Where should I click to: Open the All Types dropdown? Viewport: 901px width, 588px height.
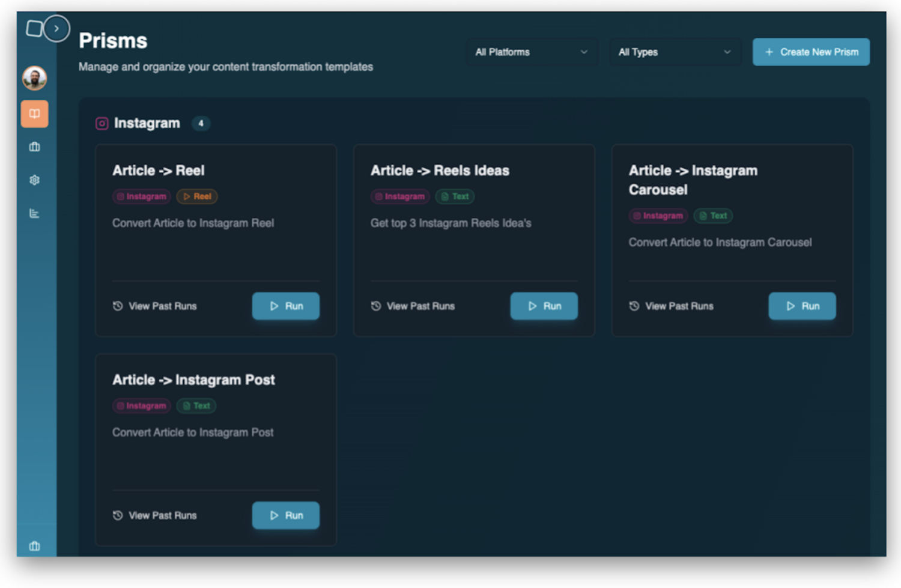tap(675, 52)
